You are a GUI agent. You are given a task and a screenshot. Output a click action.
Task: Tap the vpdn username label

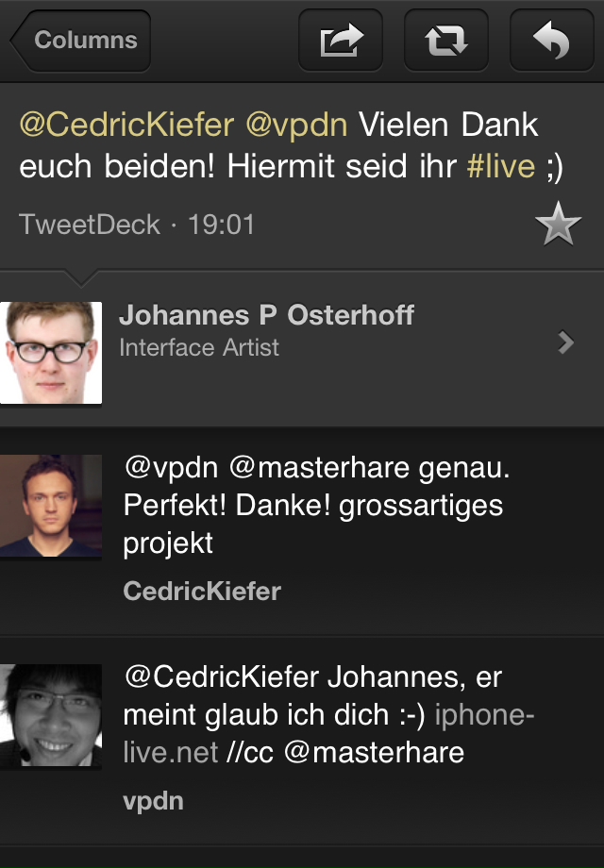coord(153,802)
